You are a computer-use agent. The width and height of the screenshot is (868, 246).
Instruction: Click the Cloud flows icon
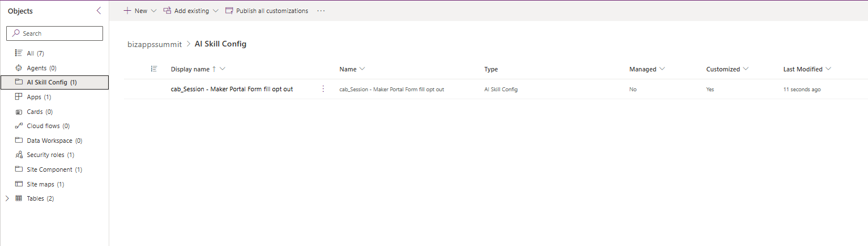point(19,126)
